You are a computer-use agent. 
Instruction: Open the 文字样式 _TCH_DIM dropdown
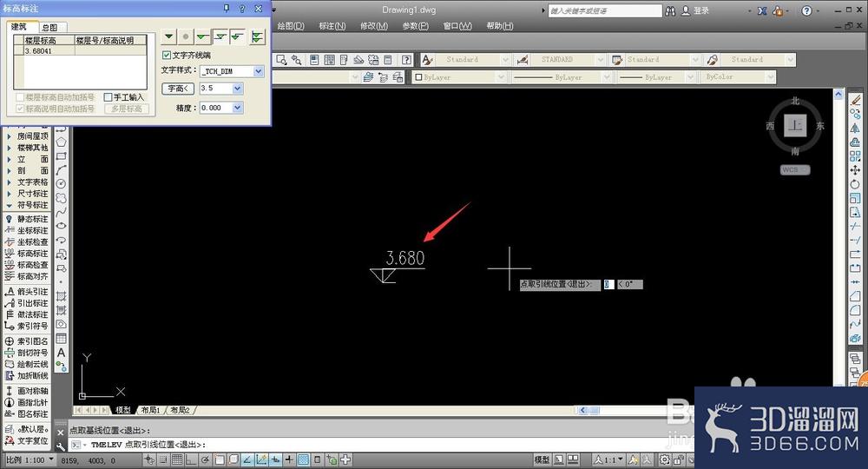[x=259, y=71]
